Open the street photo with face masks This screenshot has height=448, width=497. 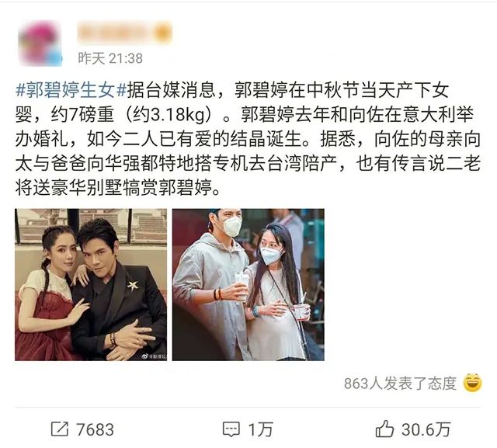click(x=248, y=284)
